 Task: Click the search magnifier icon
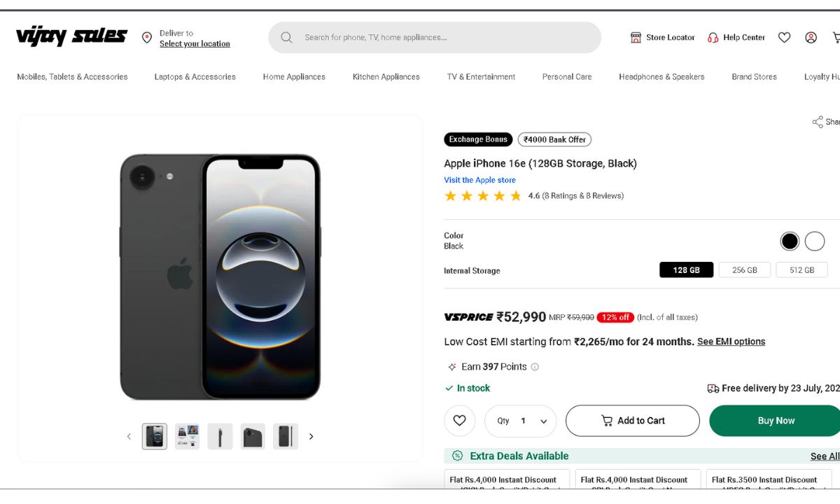(x=286, y=38)
